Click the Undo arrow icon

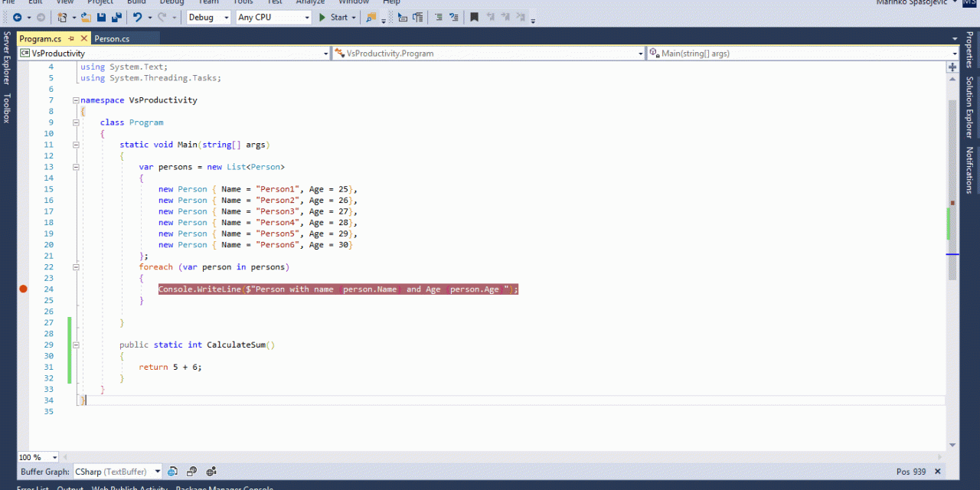pyautogui.click(x=138, y=17)
